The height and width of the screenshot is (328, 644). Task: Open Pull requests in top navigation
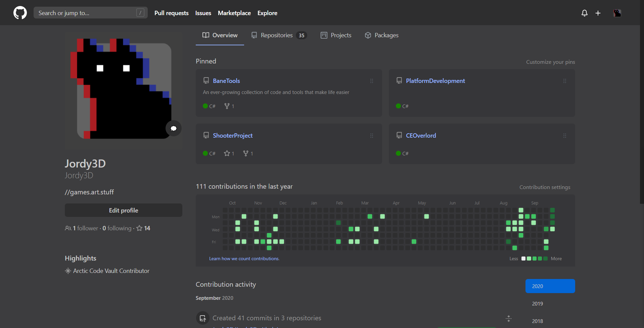pos(171,13)
